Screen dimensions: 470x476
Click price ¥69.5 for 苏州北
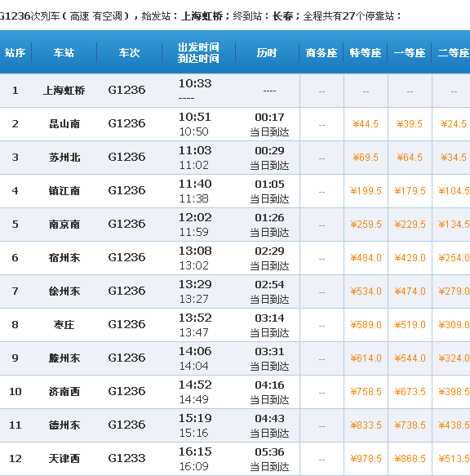click(x=366, y=158)
